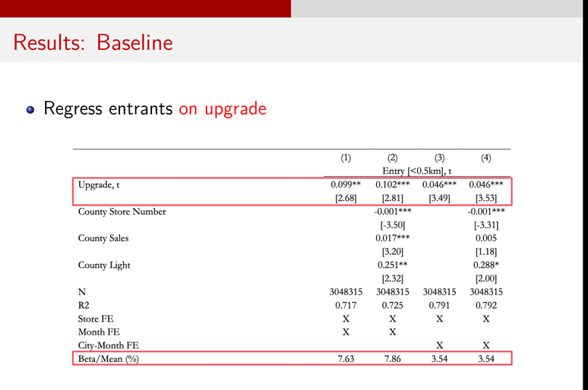Click the 0.288* County Light coefficient
Viewport: 588px width, 390px height.
pos(485,265)
